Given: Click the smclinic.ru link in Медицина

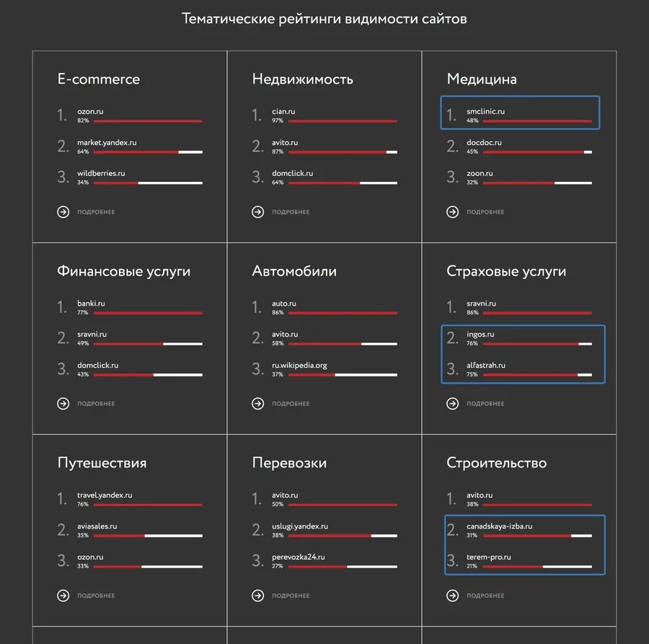Looking at the screenshot, I should coord(485,112).
